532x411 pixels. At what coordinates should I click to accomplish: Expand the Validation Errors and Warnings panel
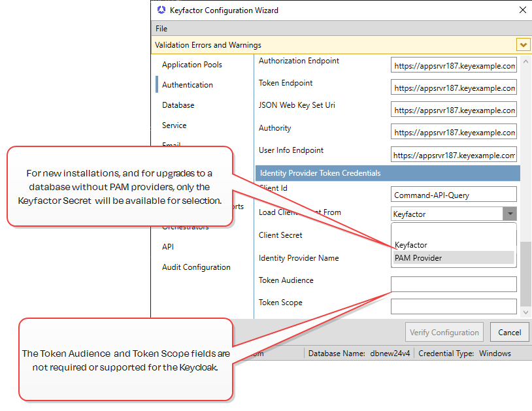point(523,45)
